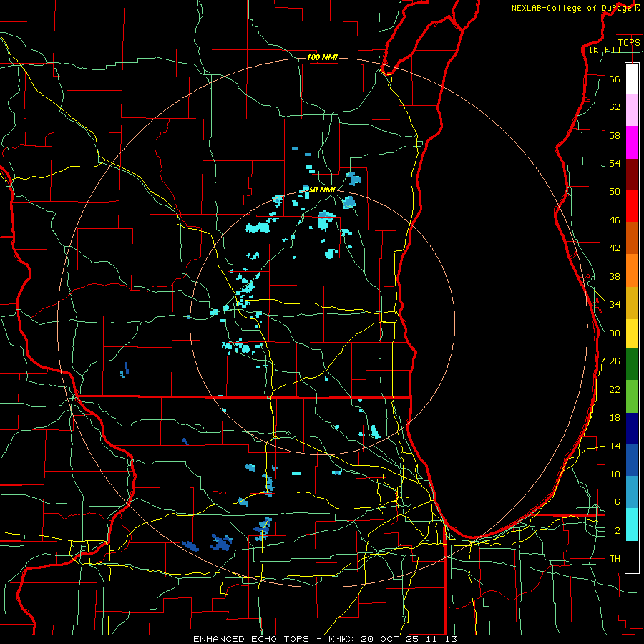The image size is (644, 644).
Task: Click the yellow swatch near 30
Action: (x=632, y=333)
